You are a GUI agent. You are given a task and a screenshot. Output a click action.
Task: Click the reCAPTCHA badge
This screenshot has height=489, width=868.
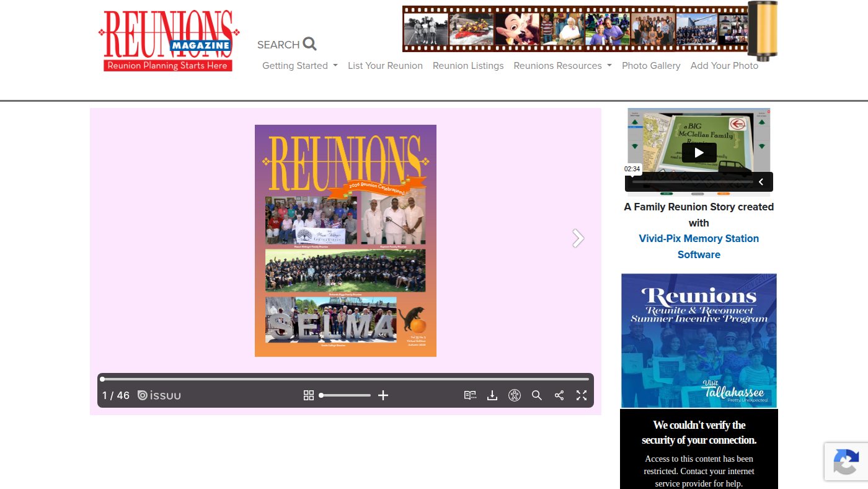coord(846,462)
